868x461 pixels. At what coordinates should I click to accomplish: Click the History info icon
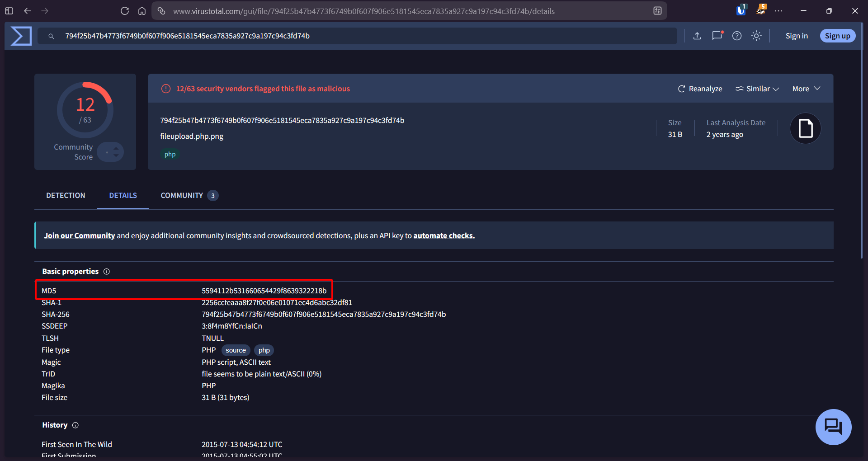coord(75,425)
